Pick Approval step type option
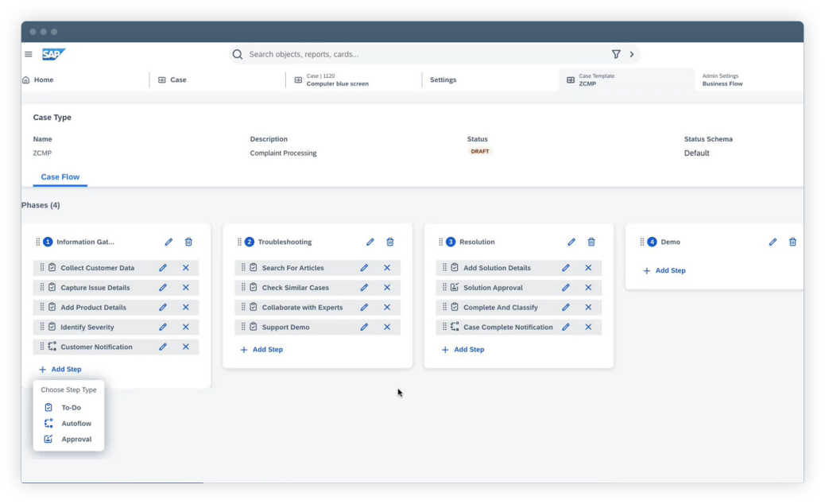The height and width of the screenshot is (504, 825). 76,440
